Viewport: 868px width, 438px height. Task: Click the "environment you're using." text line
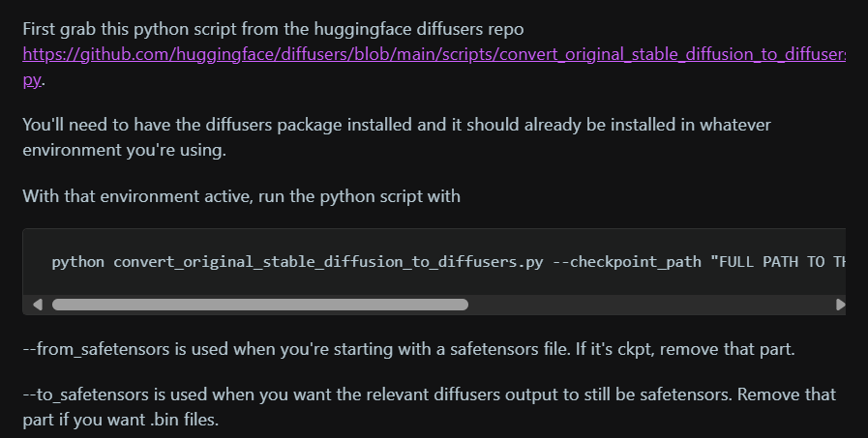(x=125, y=150)
